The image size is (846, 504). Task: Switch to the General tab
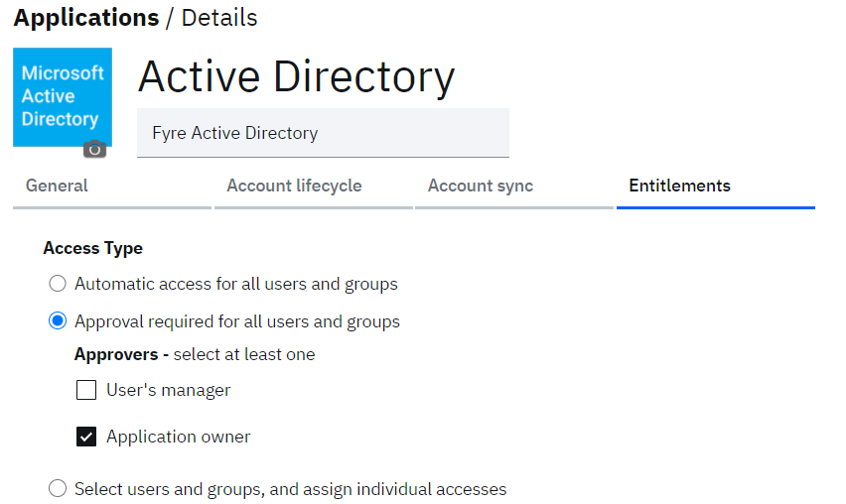coord(112,186)
